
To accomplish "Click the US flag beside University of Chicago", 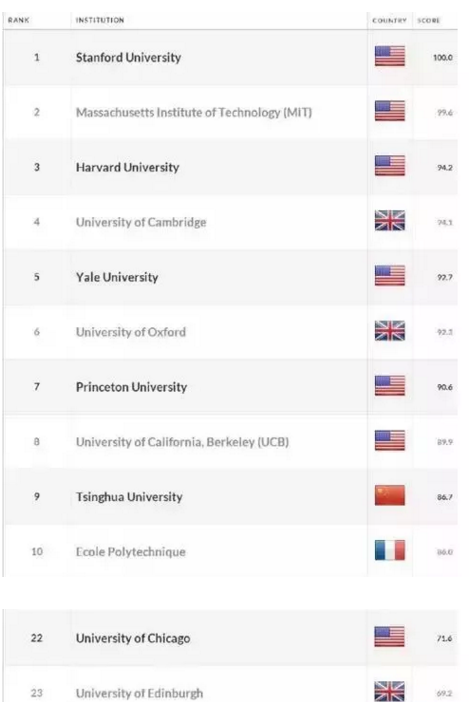I will 390,637.
